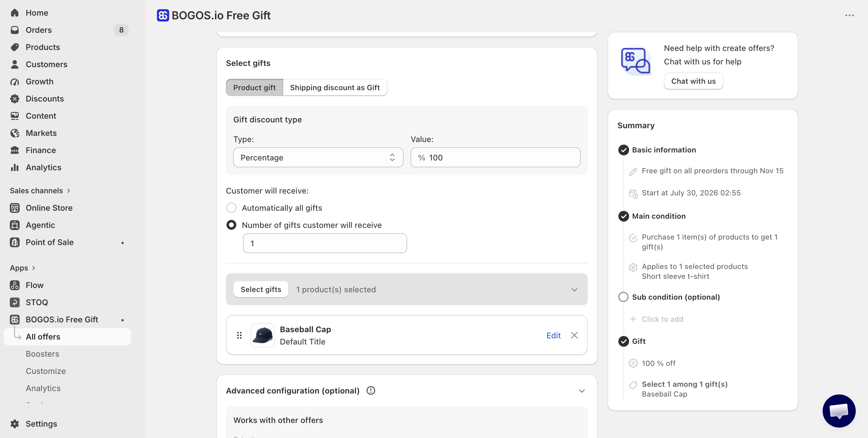Open Home from the sidebar icon

(x=14, y=13)
